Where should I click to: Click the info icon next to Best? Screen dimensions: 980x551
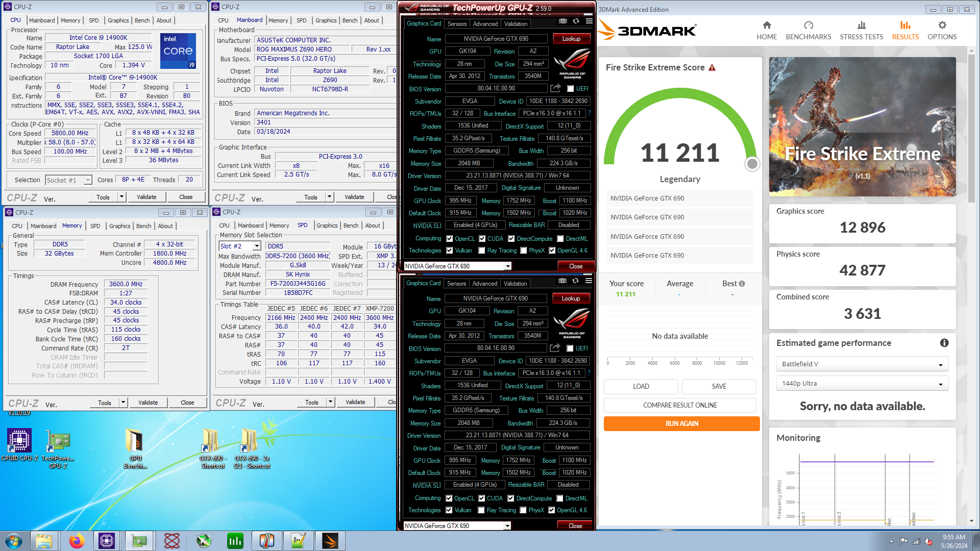click(742, 284)
